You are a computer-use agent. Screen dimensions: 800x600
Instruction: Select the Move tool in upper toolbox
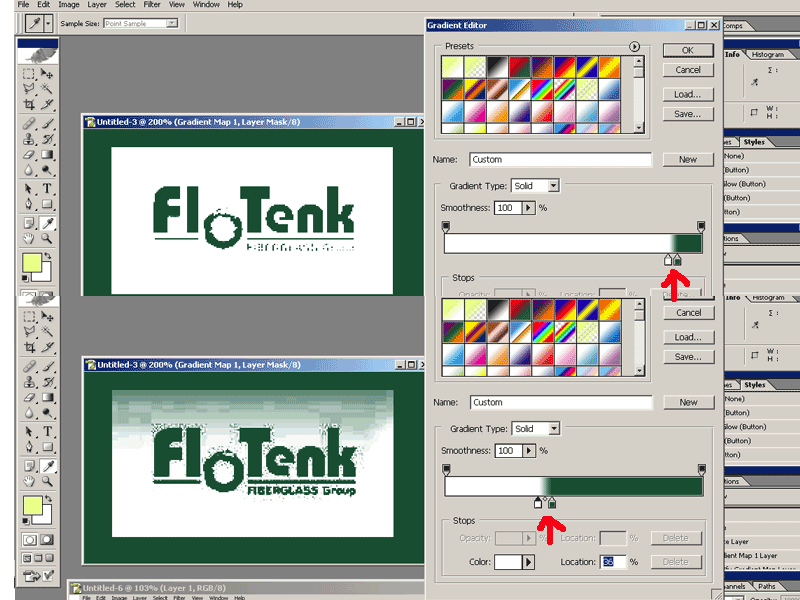pyautogui.click(x=47, y=74)
